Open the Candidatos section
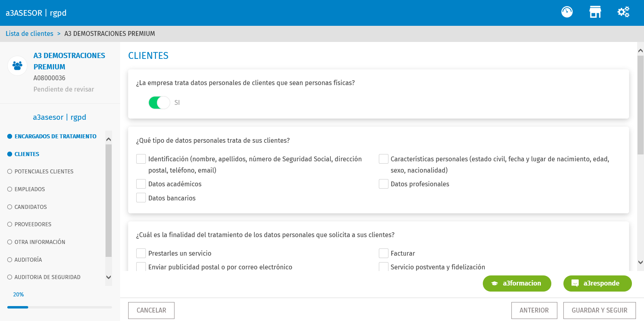The image size is (644, 321). (27, 207)
